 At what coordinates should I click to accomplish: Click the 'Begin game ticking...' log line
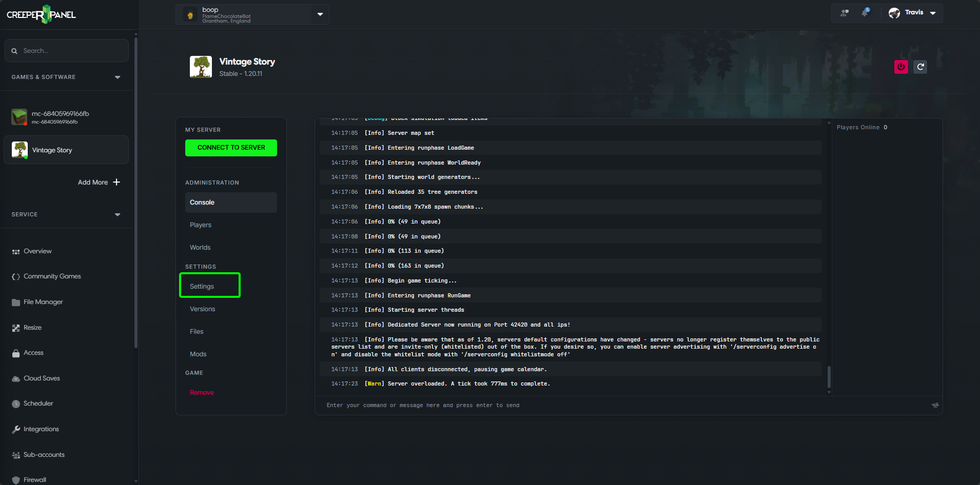tap(570, 280)
